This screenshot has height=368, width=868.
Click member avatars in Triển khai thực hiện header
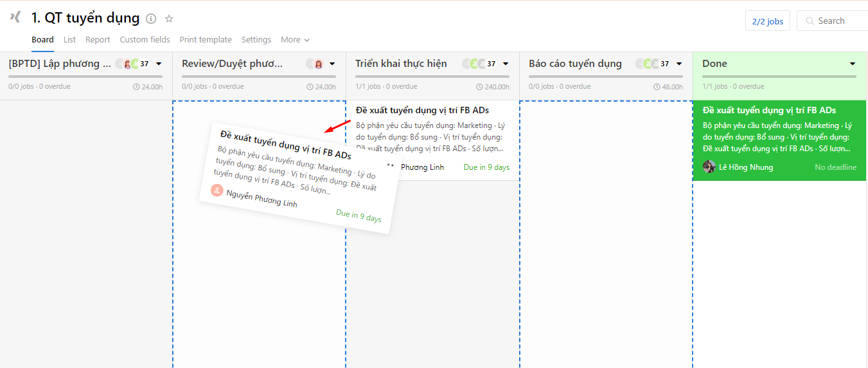pyautogui.click(x=479, y=64)
